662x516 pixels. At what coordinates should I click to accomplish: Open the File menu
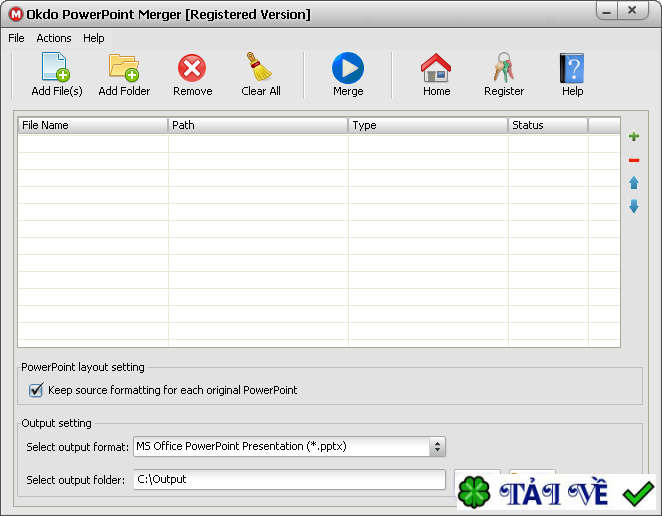click(x=16, y=38)
